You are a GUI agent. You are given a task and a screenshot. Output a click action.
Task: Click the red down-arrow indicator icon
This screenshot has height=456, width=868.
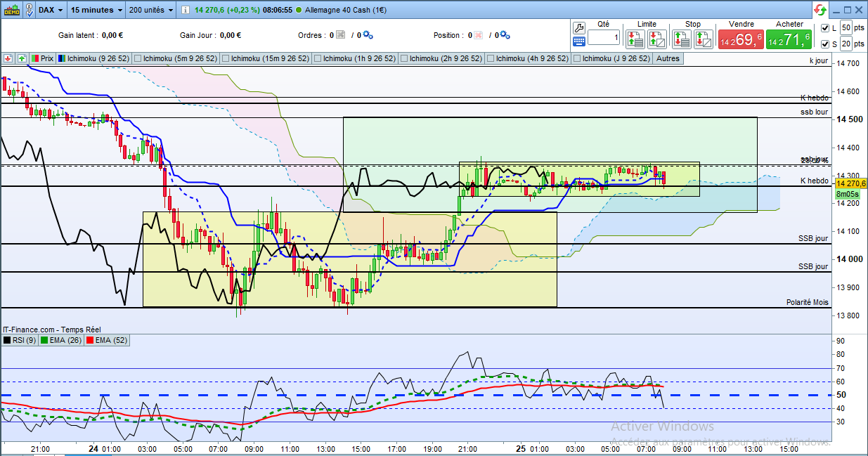click(x=8, y=58)
